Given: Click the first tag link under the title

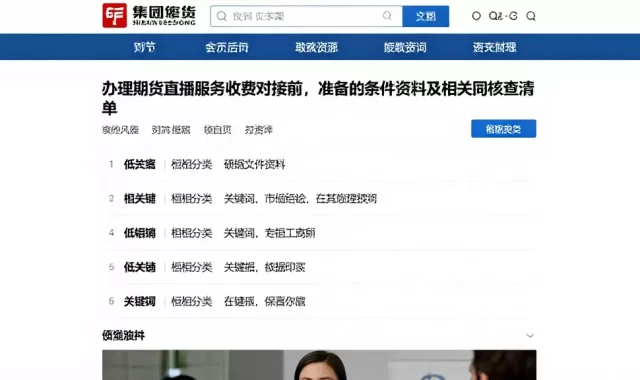Looking at the screenshot, I should [120, 130].
